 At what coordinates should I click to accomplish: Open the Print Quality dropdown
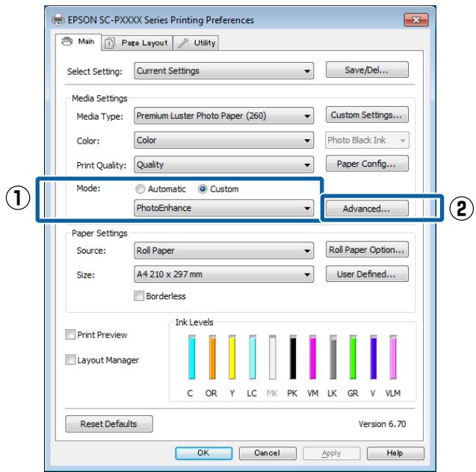(223, 165)
